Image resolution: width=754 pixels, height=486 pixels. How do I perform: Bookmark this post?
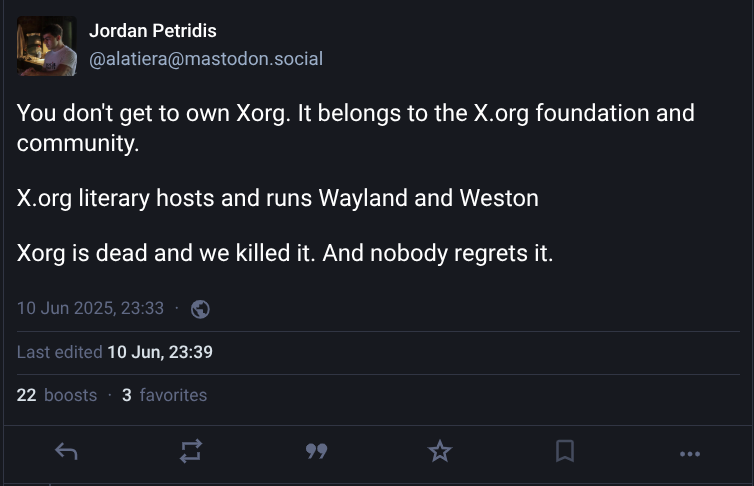pyautogui.click(x=565, y=452)
